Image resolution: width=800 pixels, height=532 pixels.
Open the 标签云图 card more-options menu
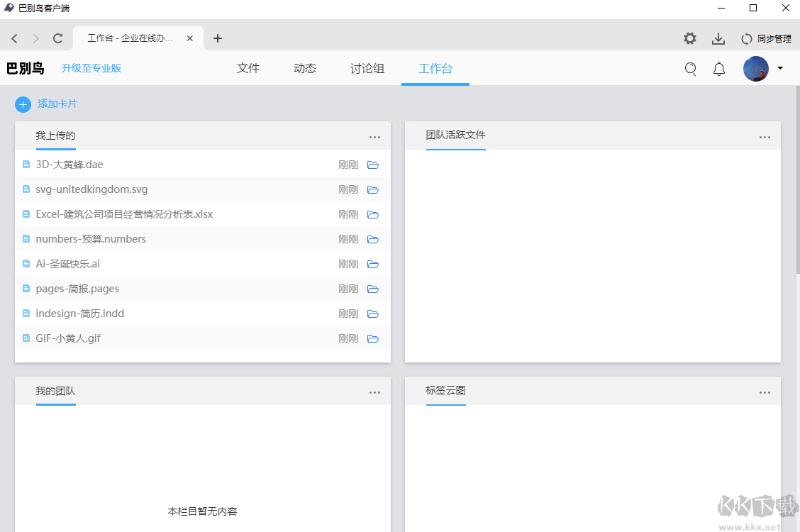click(x=765, y=393)
